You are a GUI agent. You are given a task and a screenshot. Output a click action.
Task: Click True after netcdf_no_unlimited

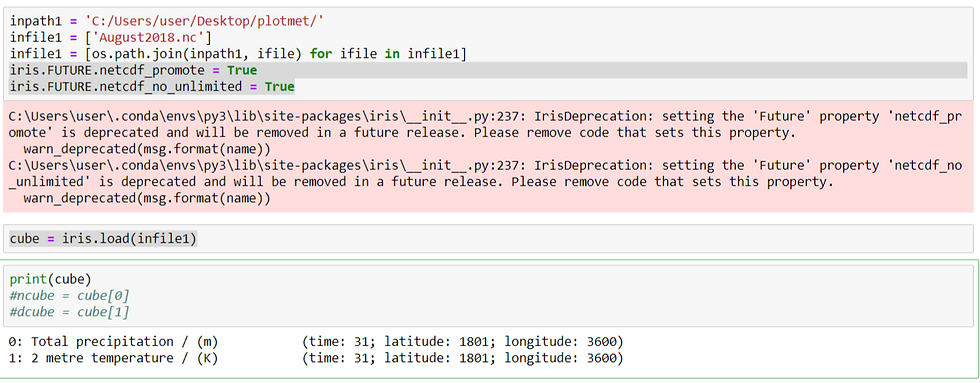279,86
